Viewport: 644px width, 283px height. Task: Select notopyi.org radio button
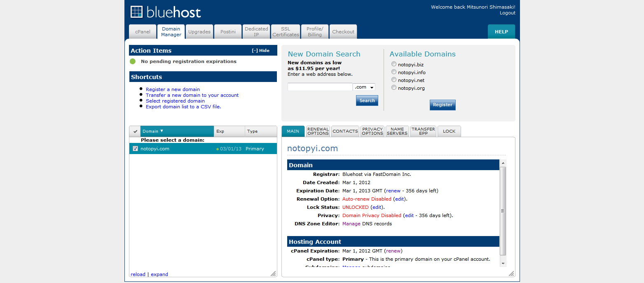tap(394, 88)
